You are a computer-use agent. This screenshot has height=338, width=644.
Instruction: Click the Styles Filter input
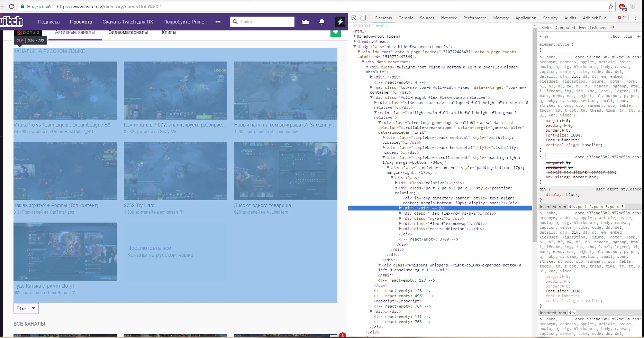[573, 36]
